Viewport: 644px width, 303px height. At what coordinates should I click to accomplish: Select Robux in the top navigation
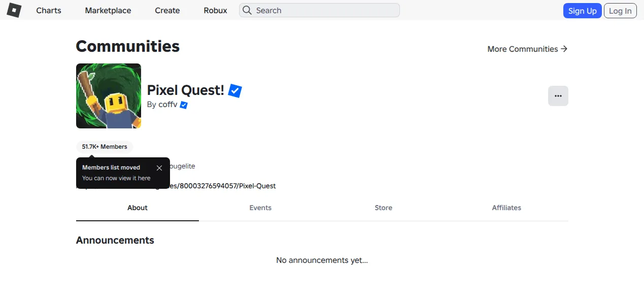[216, 10]
